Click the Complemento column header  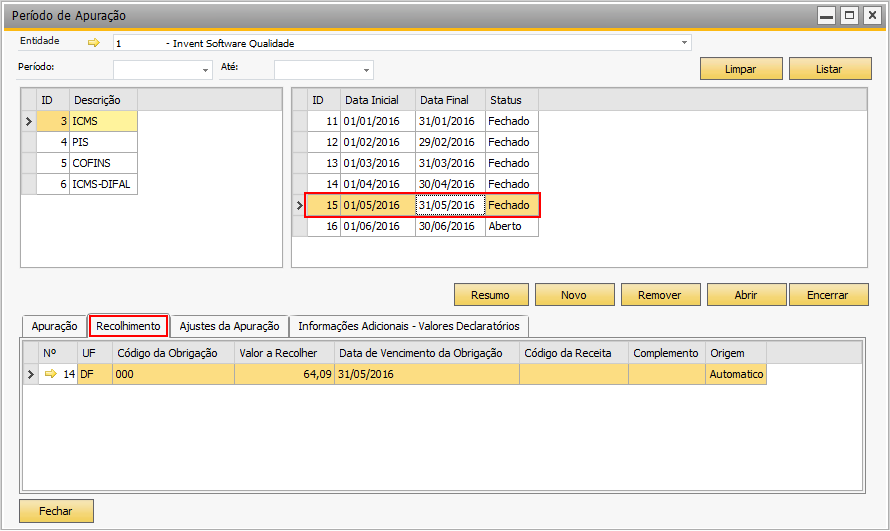[667, 353]
